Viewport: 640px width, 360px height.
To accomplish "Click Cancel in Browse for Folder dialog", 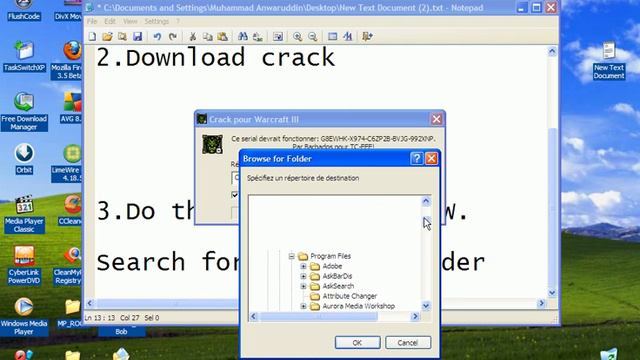I will tap(408, 343).
